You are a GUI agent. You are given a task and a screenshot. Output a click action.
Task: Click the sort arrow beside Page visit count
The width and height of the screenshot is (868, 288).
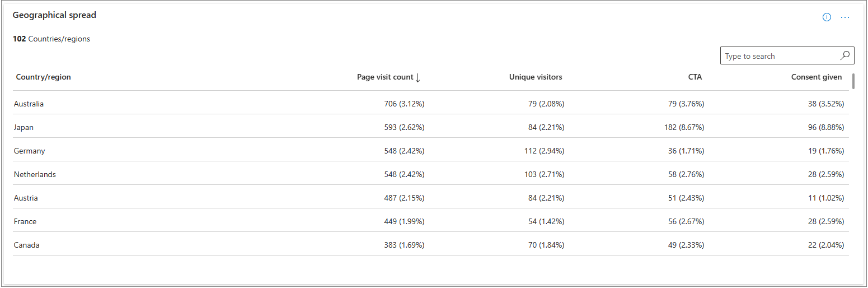(418, 77)
